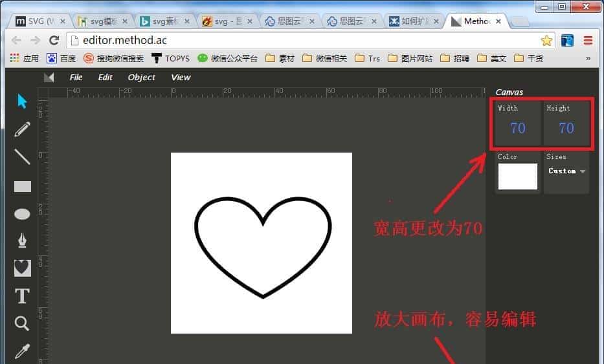Open the 美文 bookmark folder
Screen dimensions: 604x364
click(492, 58)
